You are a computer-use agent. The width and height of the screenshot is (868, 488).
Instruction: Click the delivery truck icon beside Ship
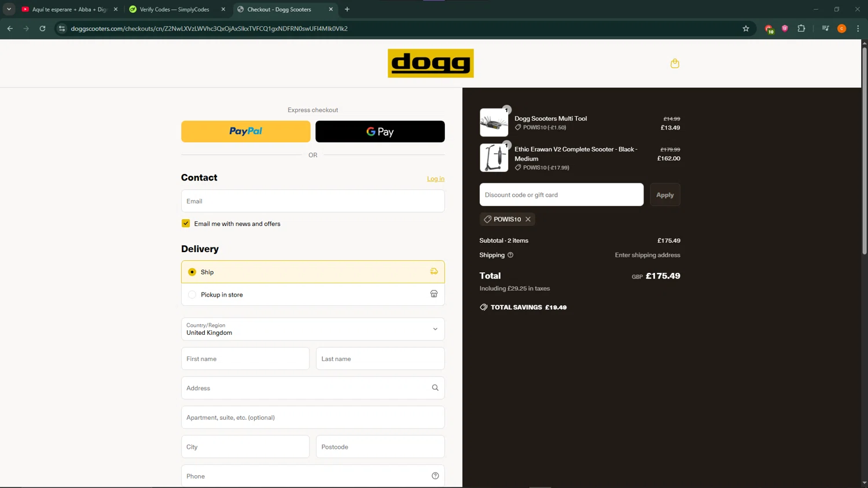point(434,271)
